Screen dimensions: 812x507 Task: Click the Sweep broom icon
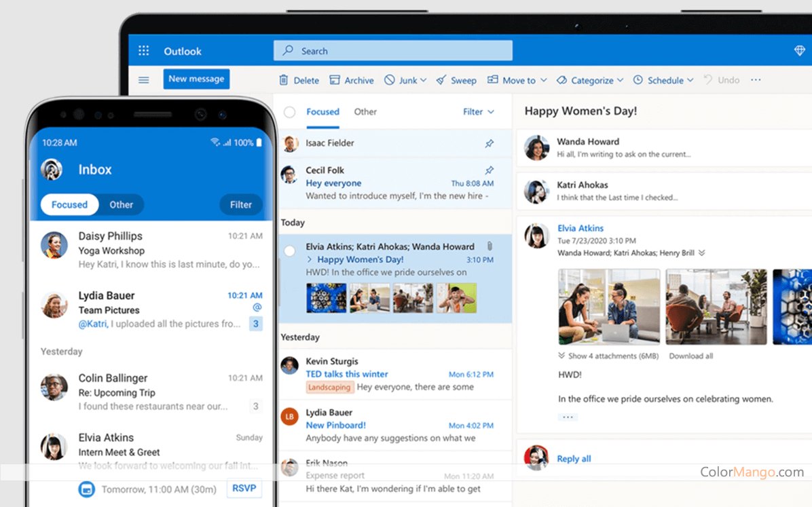(441, 80)
